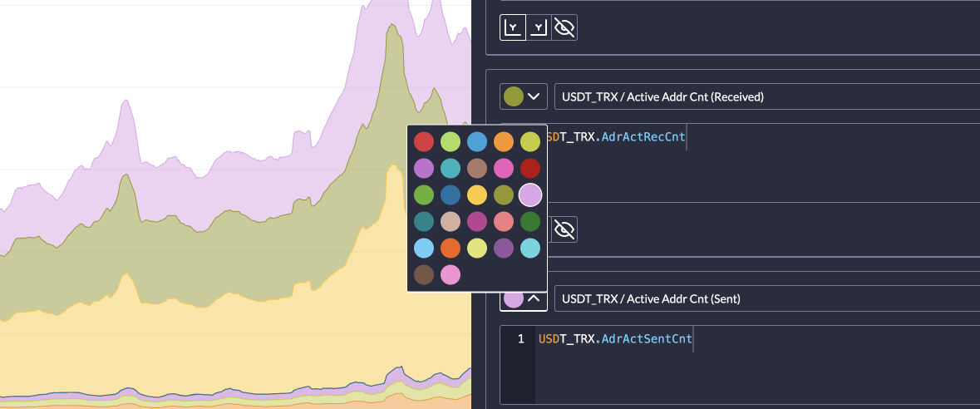The height and width of the screenshot is (409, 980).
Task: Choose the salmon swatch in fourth row
Action: (x=504, y=221)
